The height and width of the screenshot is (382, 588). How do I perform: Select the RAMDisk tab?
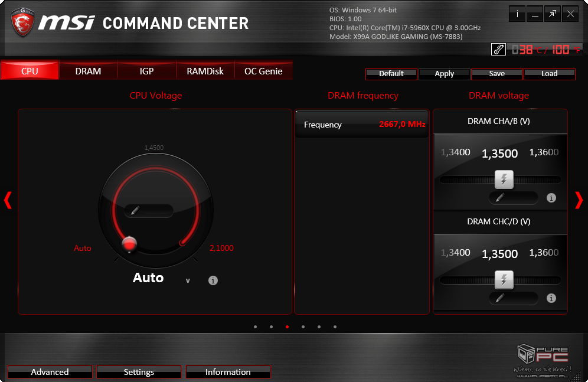tap(205, 71)
